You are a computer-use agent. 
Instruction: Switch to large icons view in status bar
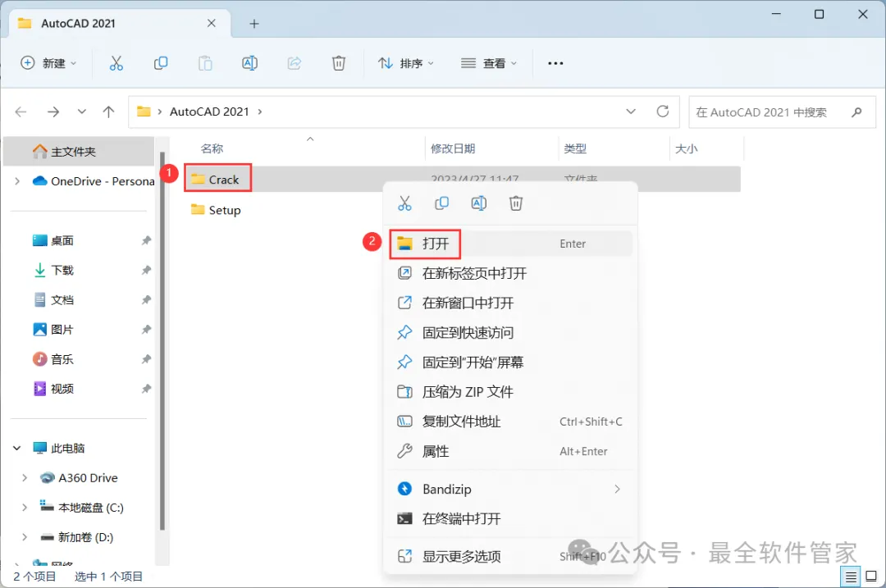click(x=871, y=577)
